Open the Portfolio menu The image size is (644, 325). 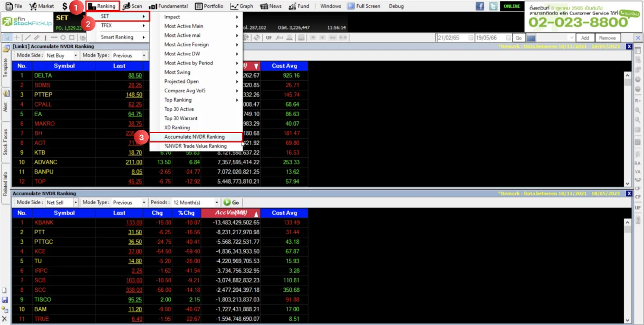tap(209, 6)
